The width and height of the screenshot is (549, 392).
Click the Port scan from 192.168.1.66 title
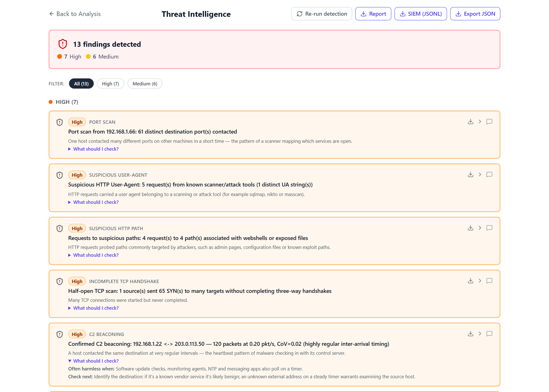153,132
